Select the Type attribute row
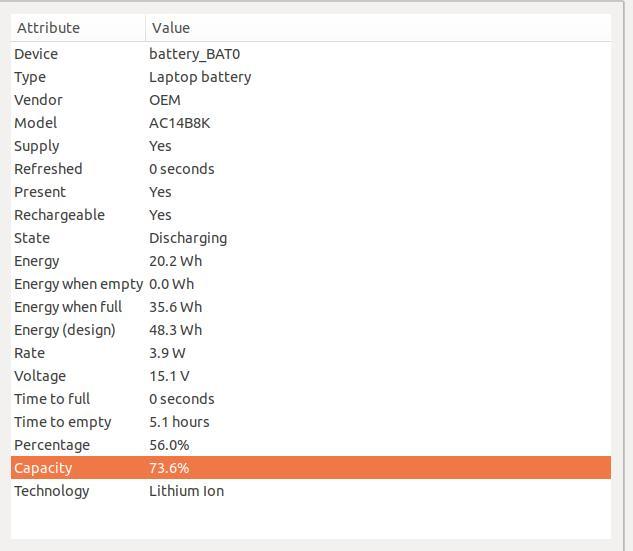 311,77
